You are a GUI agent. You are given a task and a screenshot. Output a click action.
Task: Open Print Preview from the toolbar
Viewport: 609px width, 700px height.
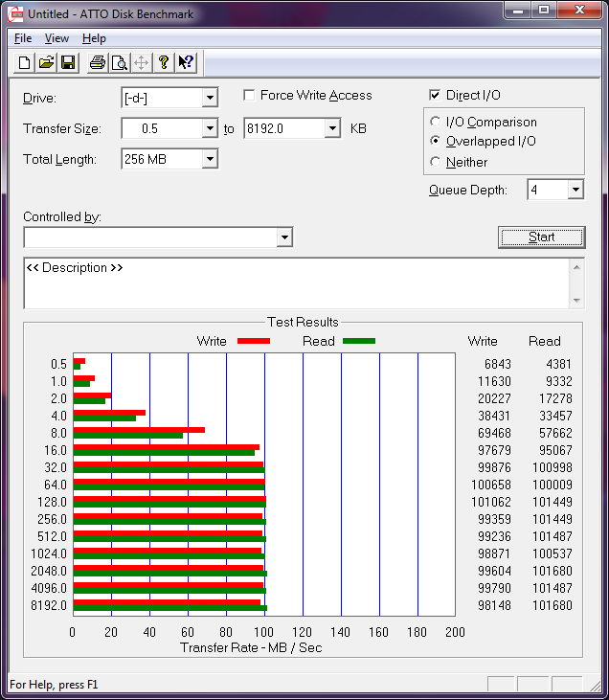119,62
